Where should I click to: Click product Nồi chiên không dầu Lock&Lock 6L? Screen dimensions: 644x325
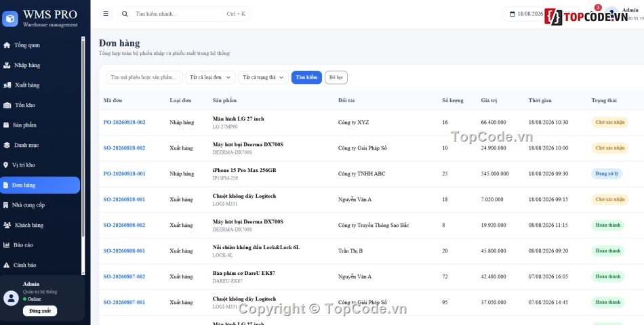256,247
